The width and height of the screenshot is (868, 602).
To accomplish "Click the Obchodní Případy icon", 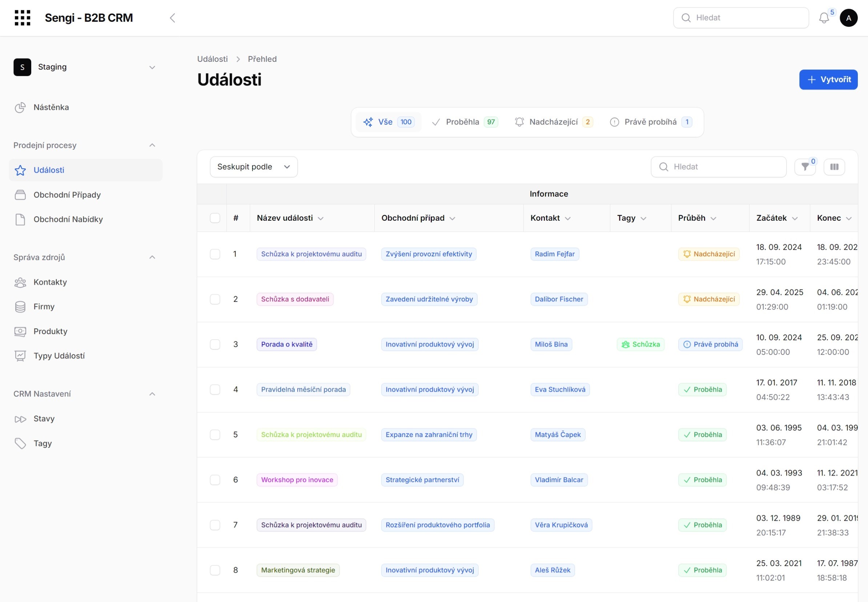I will click(x=20, y=195).
